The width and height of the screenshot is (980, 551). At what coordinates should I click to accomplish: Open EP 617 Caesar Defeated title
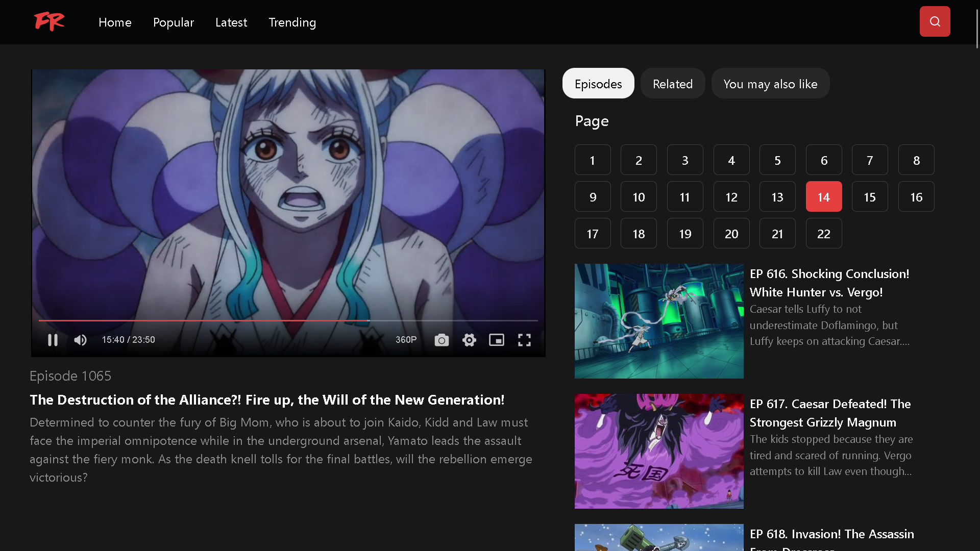(x=830, y=413)
